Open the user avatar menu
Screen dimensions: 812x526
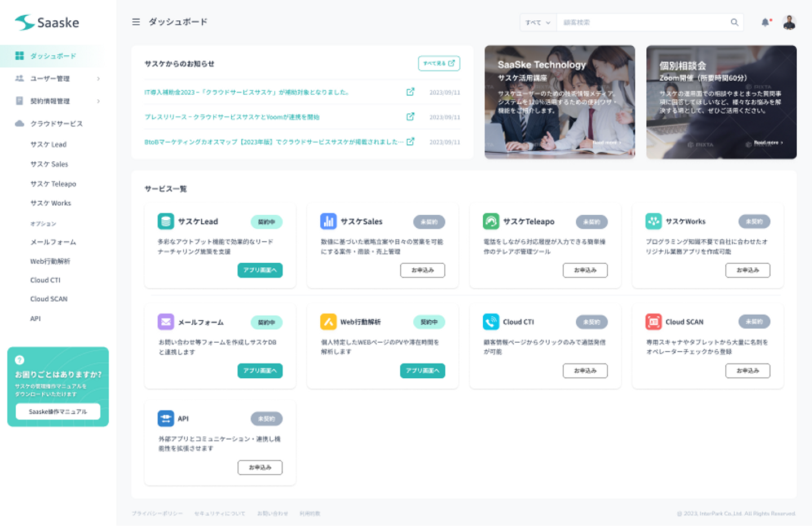pyautogui.click(x=789, y=23)
